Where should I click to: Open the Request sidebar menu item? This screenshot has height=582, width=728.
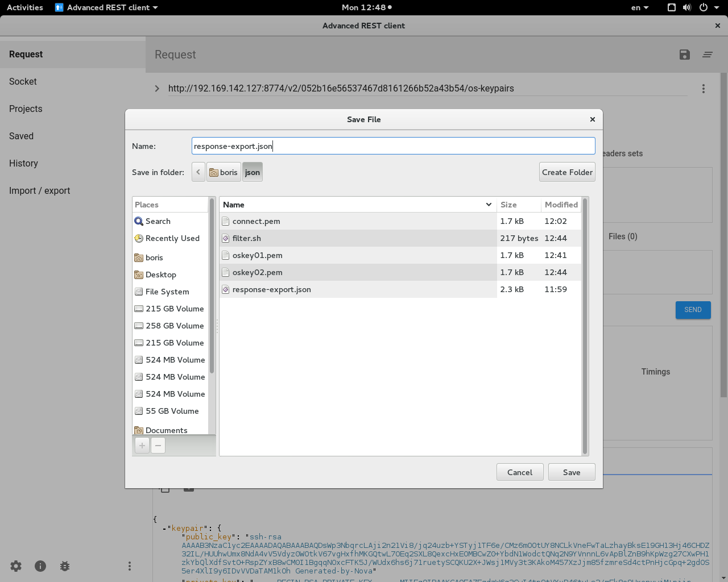point(73,55)
